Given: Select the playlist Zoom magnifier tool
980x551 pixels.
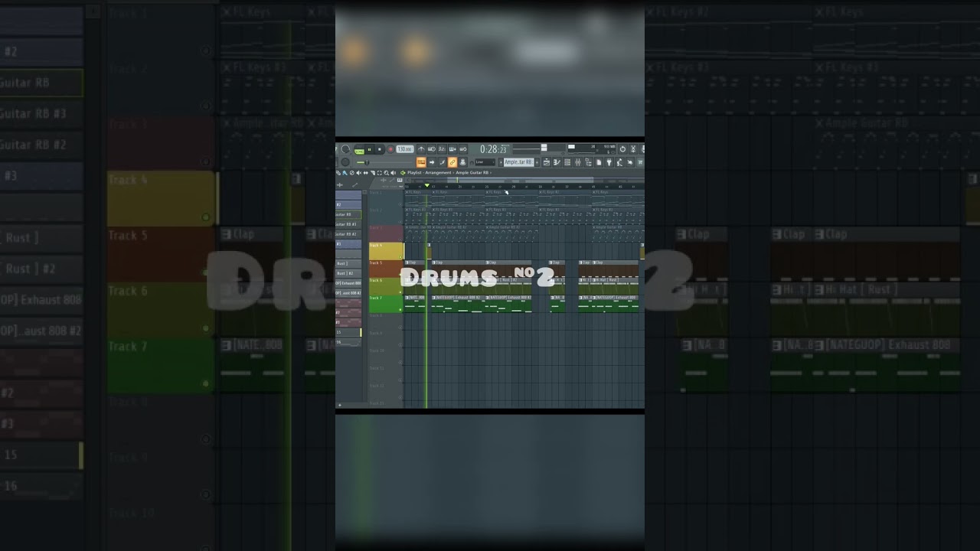Looking at the screenshot, I should (386, 173).
